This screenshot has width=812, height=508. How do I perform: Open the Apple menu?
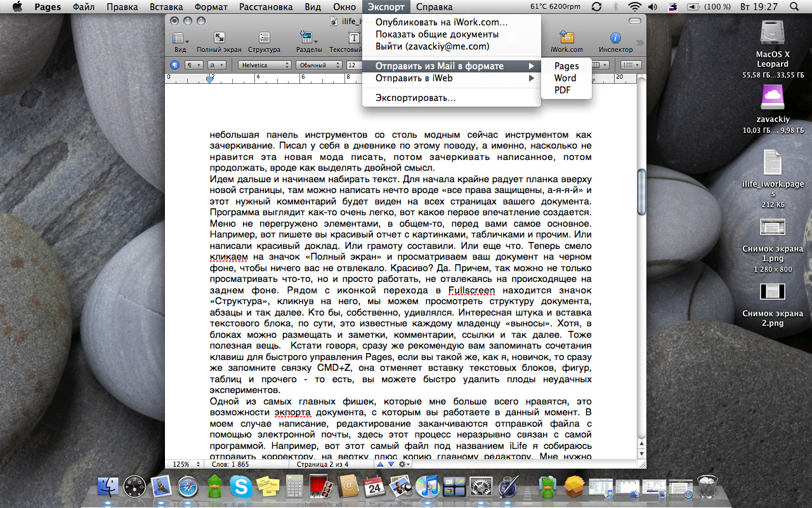17,7
